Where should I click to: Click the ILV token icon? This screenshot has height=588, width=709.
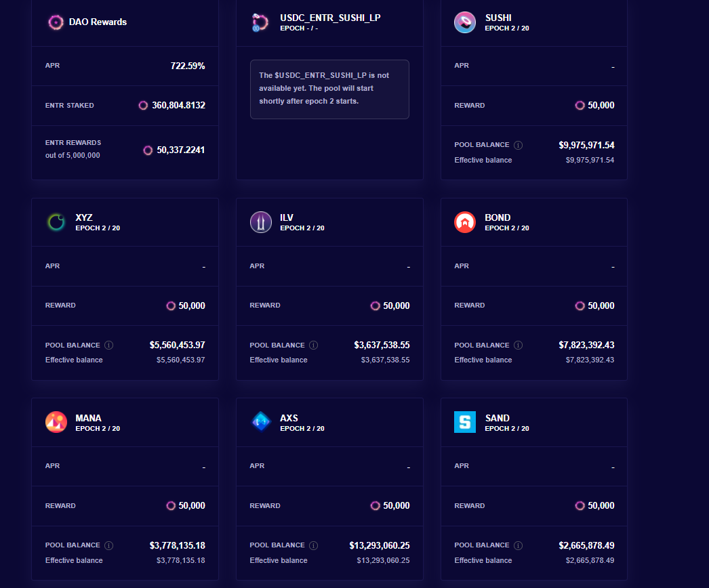[261, 222]
